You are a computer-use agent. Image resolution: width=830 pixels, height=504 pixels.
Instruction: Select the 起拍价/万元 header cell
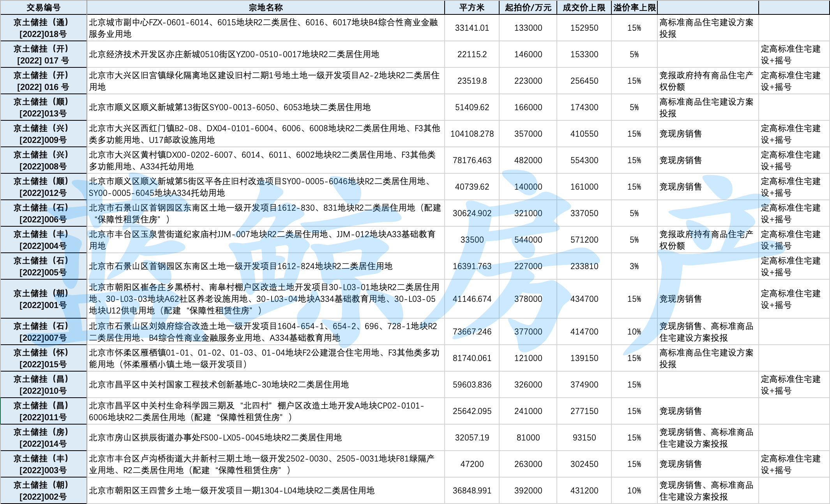528,7
